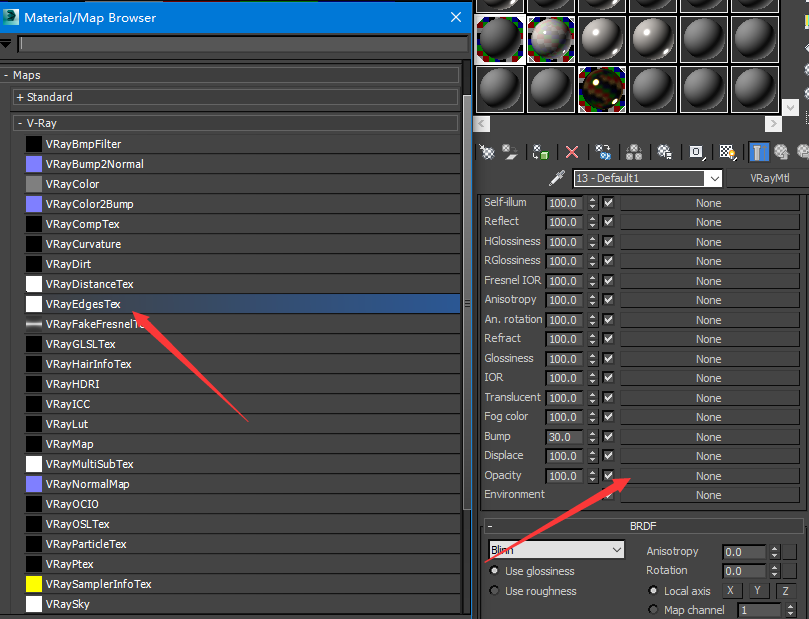
Task: Click the VRayDistanceTex white icon
Action: pyautogui.click(x=34, y=284)
